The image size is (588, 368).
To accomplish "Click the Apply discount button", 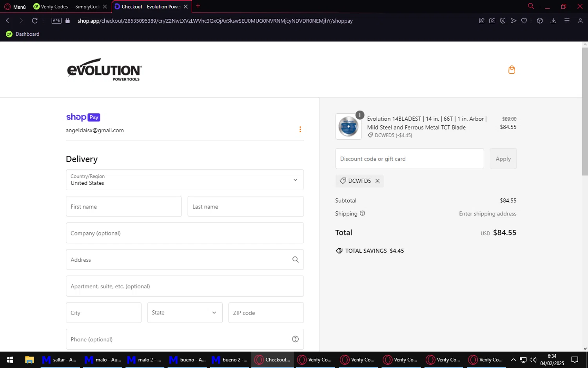I will click(x=503, y=158).
